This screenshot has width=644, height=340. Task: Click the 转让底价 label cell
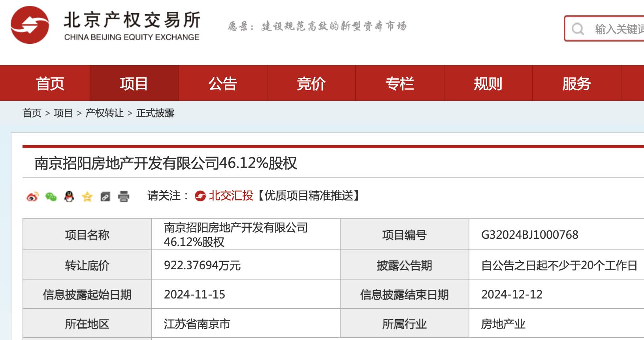click(x=87, y=265)
